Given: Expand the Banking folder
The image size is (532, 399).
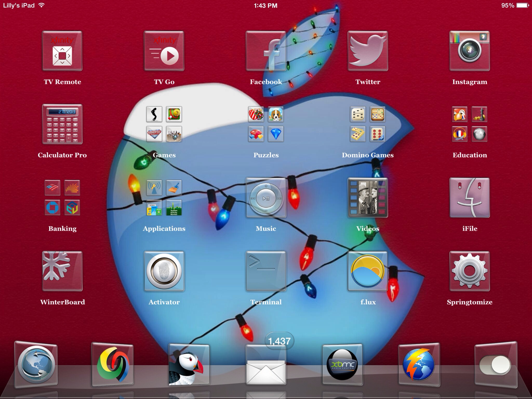Looking at the screenshot, I should point(62,198).
